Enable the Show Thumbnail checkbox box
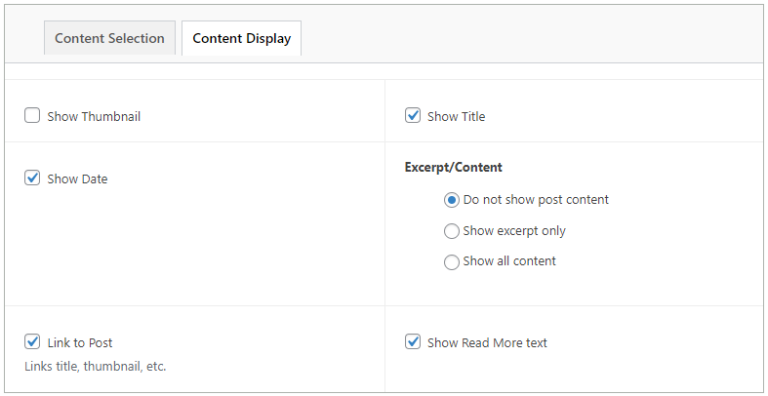The image size is (768, 396). [32, 116]
